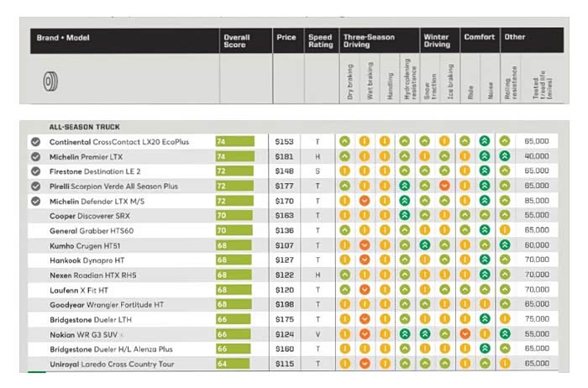Image resolution: width=588 pixels, height=388 pixels.
Task: Click the tire icon under Brand Model
Action: tap(50, 81)
